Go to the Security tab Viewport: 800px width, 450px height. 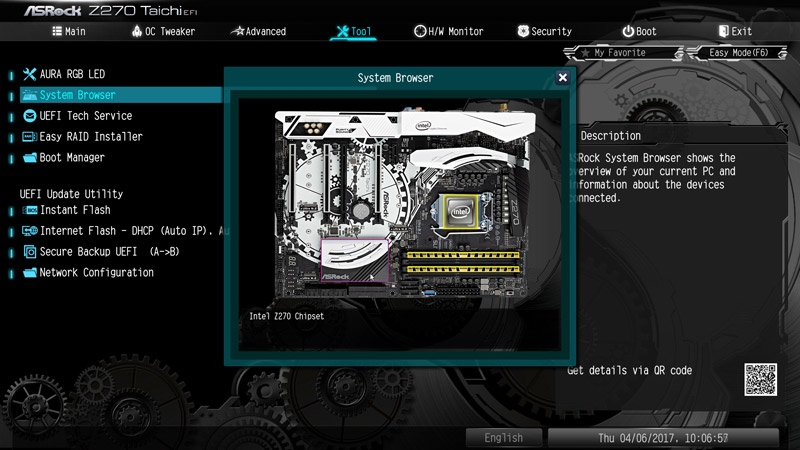[544, 31]
